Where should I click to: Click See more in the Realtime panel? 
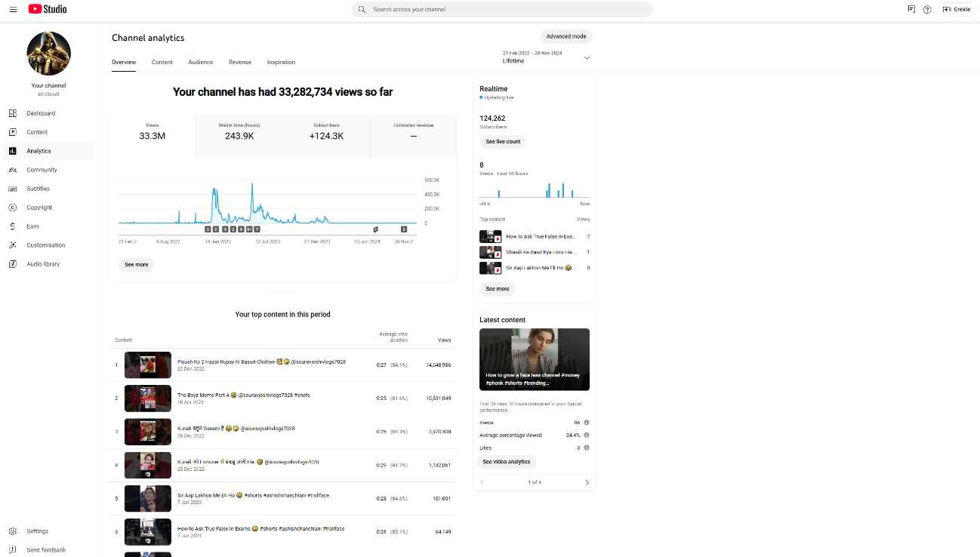click(498, 289)
